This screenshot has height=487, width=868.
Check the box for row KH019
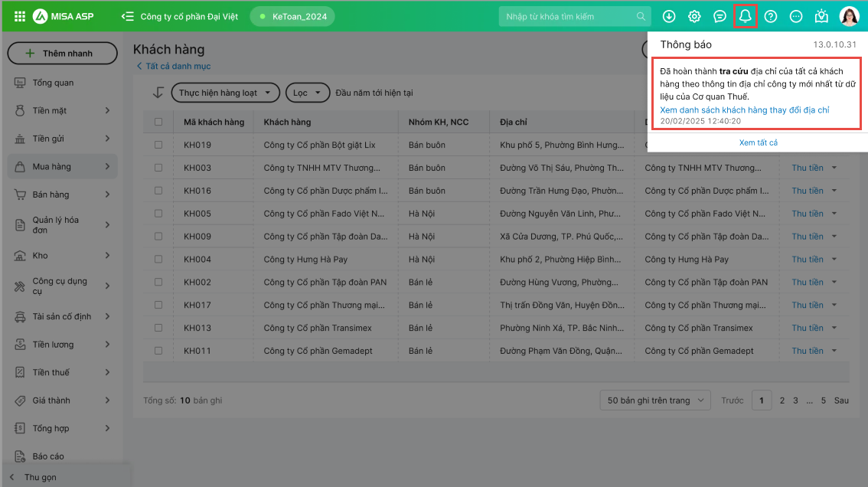tap(158, 145)
